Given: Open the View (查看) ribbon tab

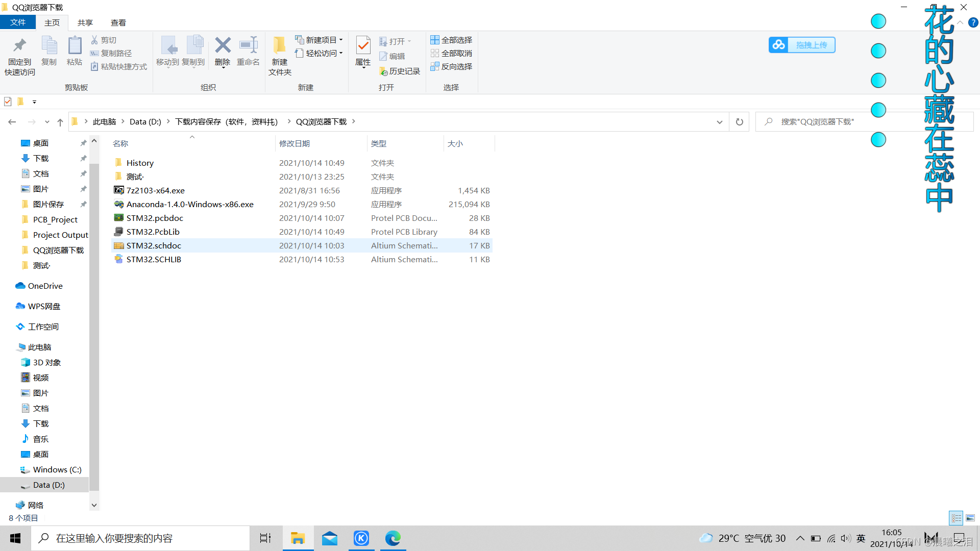Looking at the screenshot, I should [118, 22].
